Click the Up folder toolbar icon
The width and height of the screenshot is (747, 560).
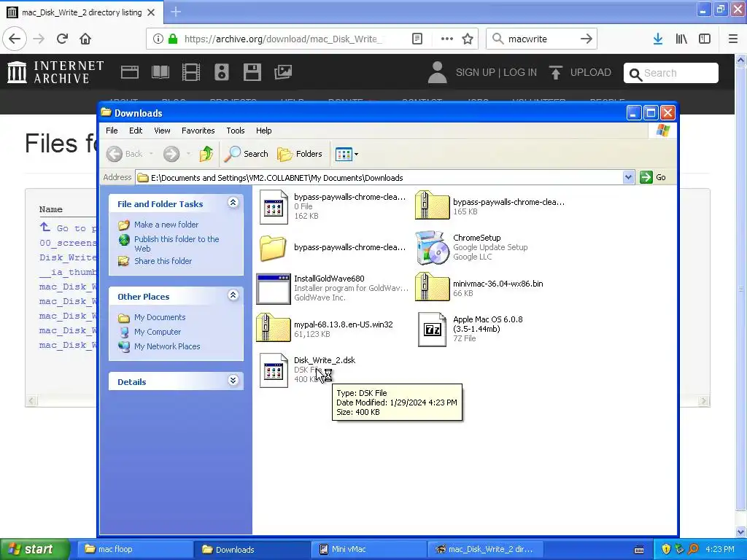(206, 154)
